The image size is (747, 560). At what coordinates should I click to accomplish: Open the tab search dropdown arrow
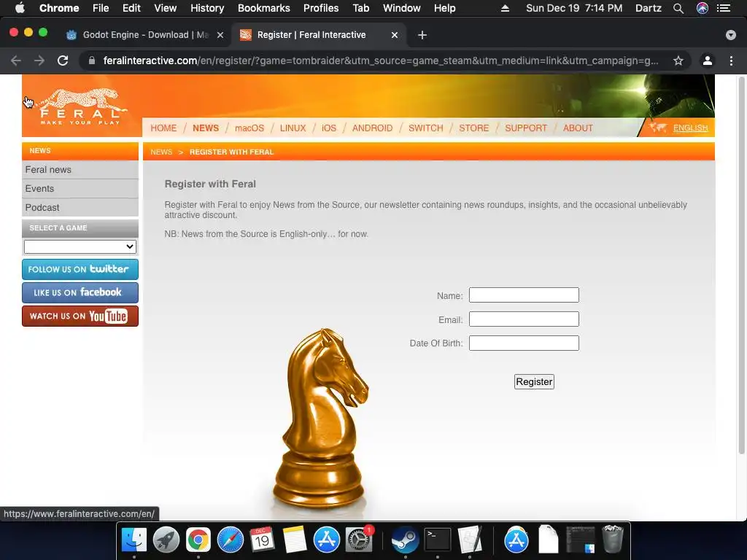(x=731, y=35)
